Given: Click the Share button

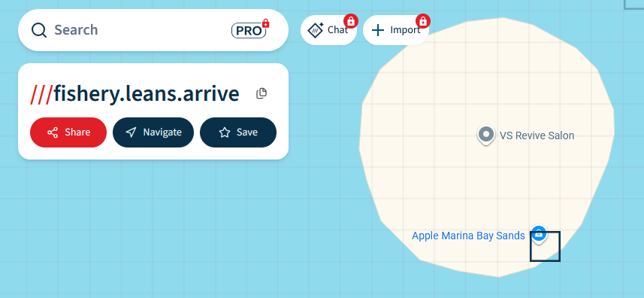Looking at the screenshot, I should coord(68,132).
